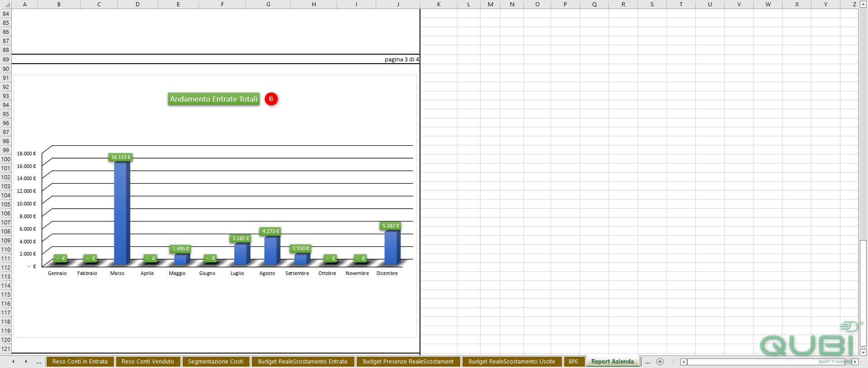Add a new sheet with plus icon

(x=660, y=362)
